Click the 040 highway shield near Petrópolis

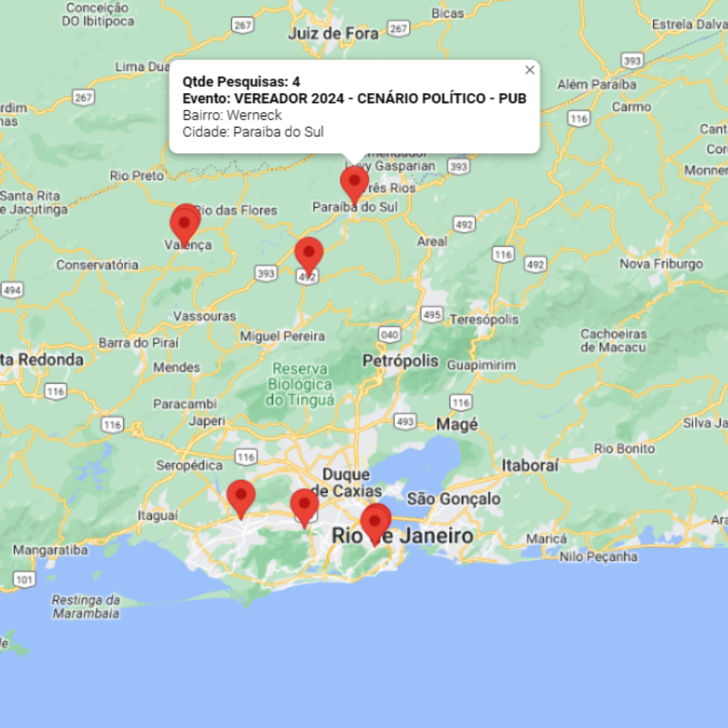click(389, 334)
